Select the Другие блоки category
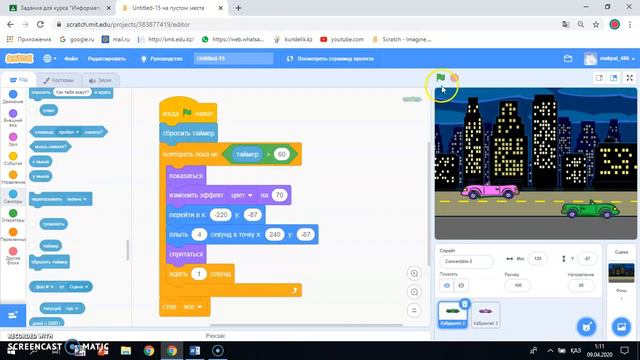The image size is (640, 360). 13,256
